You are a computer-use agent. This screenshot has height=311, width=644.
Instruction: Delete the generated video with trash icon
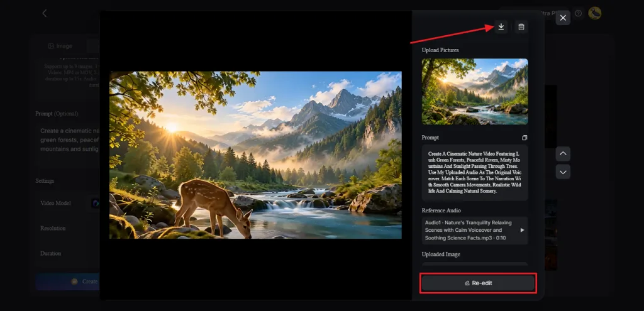coord(521,26)
